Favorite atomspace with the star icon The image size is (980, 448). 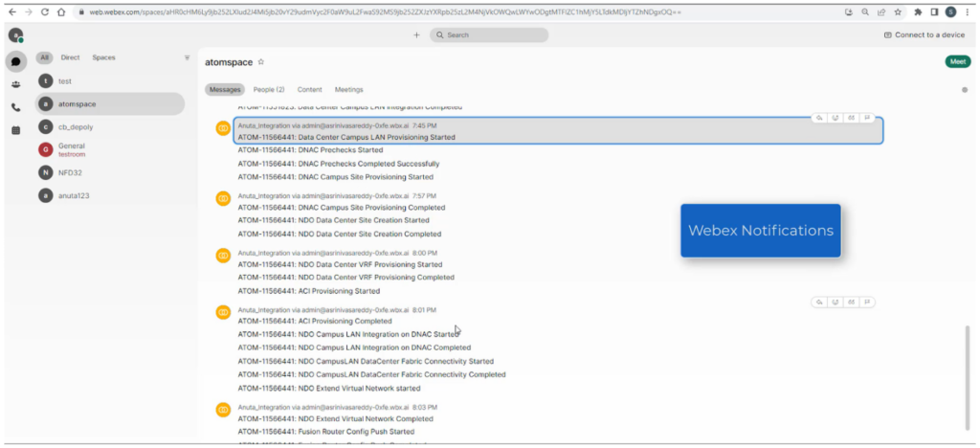261,62
